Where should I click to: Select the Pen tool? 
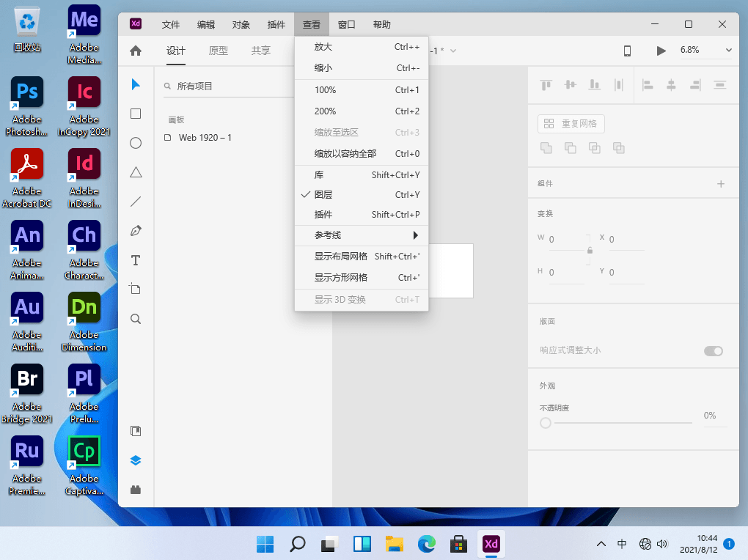pyautogui.click(x=136, y=231)
